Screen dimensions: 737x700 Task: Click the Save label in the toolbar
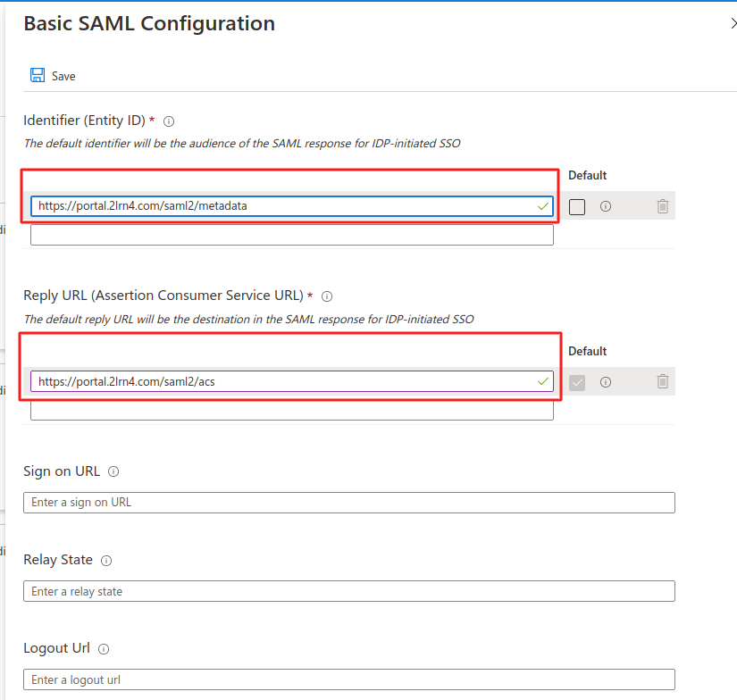63,76
